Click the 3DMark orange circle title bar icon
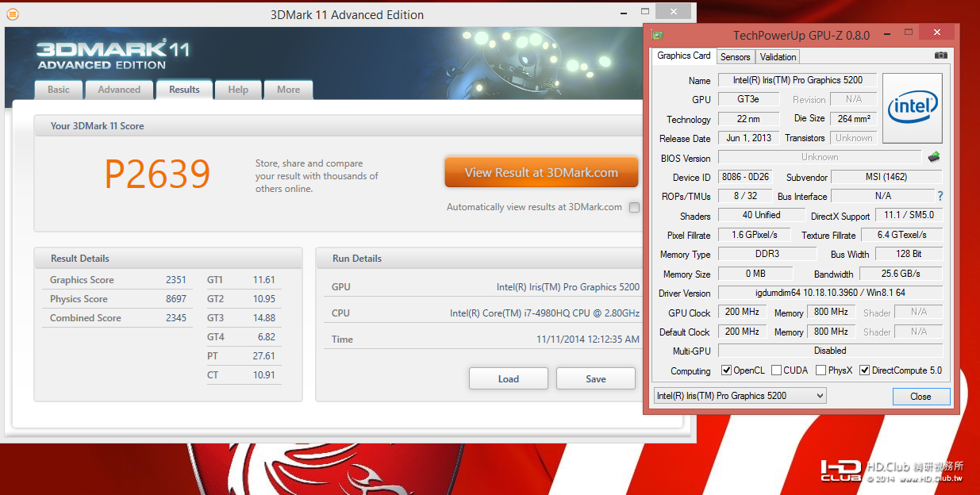The height and width of the screenshot is (495, 980). click(x=13, y=14)
